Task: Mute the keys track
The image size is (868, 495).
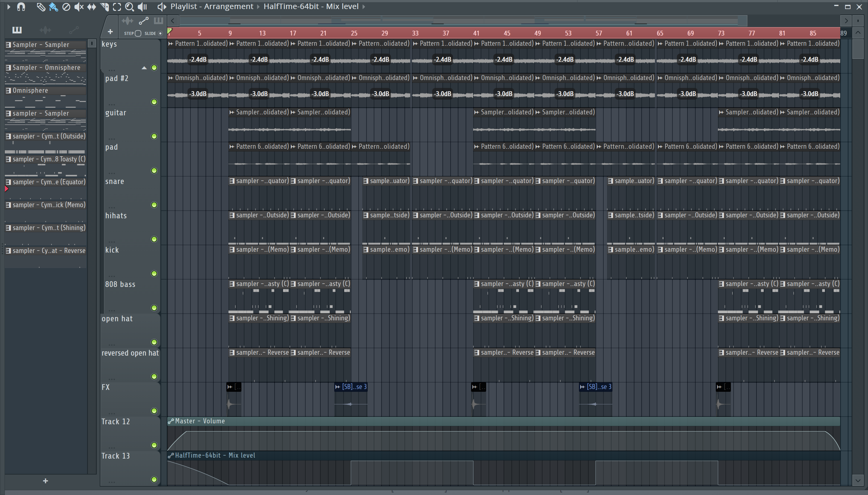Action: 154,68
